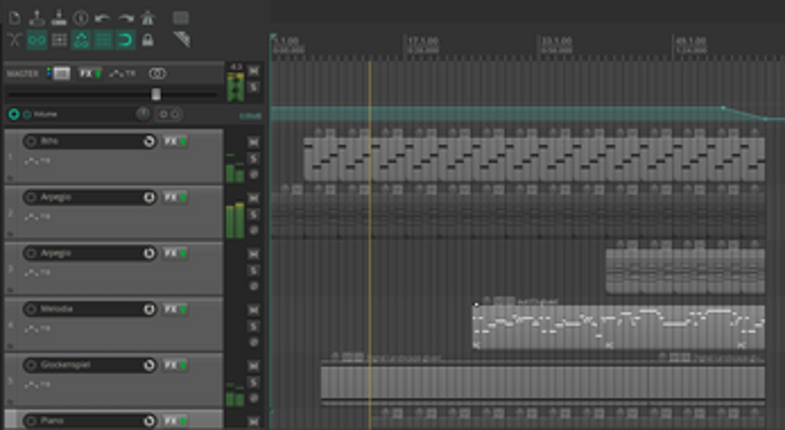The image size is (785, 430).
Task: Click the Redo arrow in toolbar
Action: (125, 17)
